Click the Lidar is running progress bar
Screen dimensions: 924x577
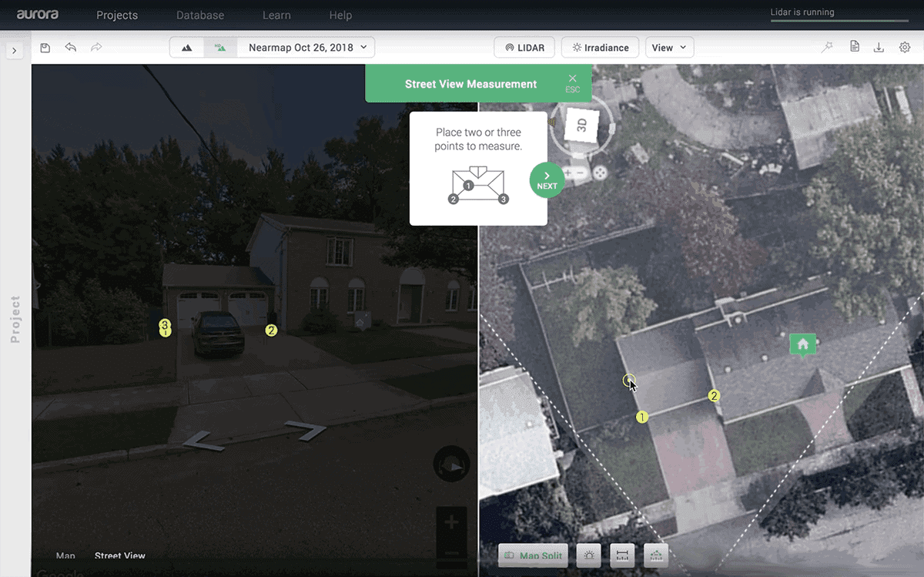[841, 21]
